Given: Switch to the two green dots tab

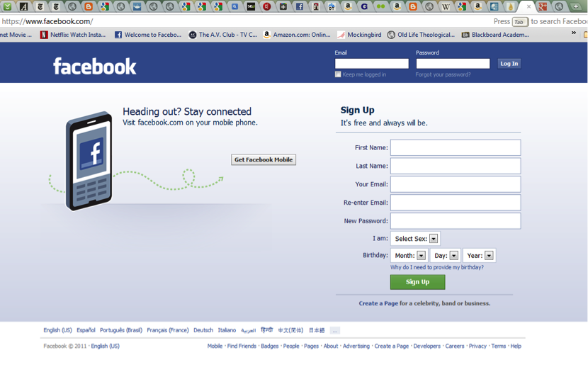Looking at the screenshot, I should (380, 6).
